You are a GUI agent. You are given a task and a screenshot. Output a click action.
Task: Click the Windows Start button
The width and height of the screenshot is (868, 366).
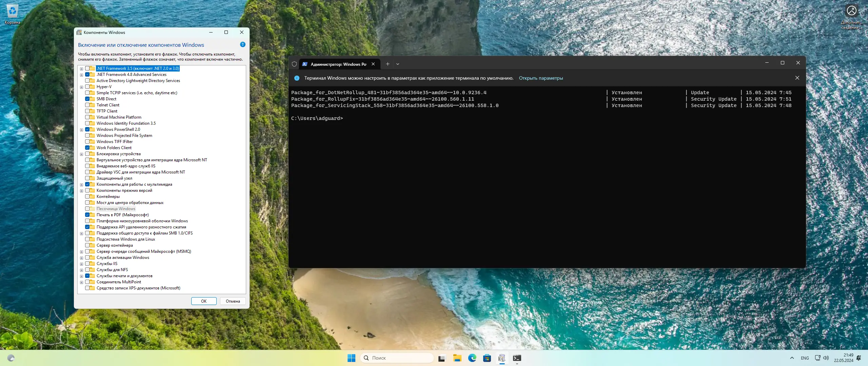point(351,358)
